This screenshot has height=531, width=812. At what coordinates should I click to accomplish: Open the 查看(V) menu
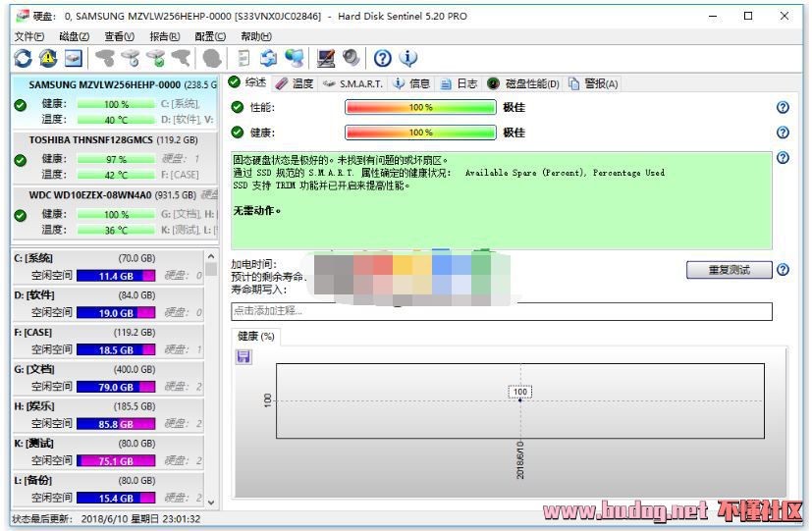click(x=119, y=36)
